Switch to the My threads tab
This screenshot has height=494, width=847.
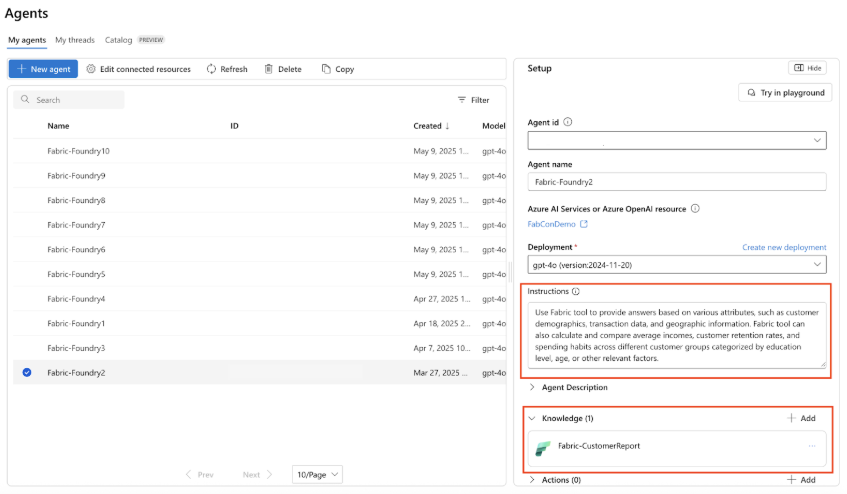[x=75, y=40]
